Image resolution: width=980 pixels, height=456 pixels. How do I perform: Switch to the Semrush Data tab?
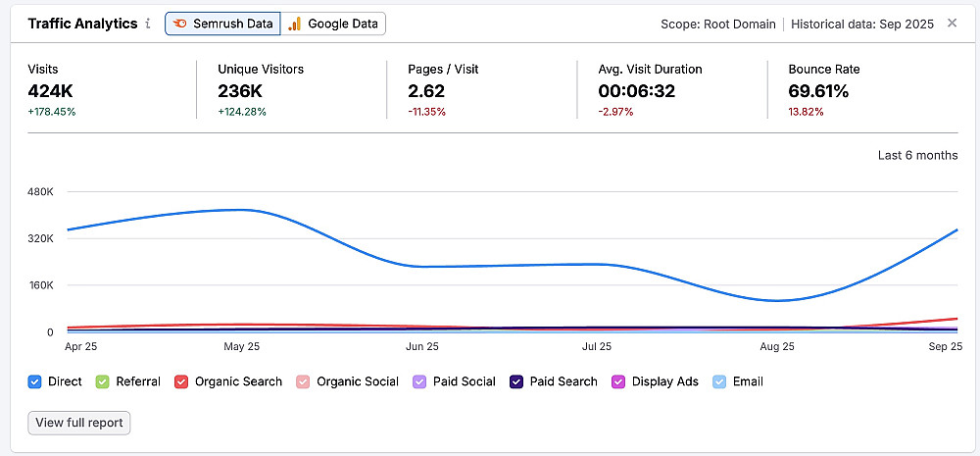(x=223, y=24)
